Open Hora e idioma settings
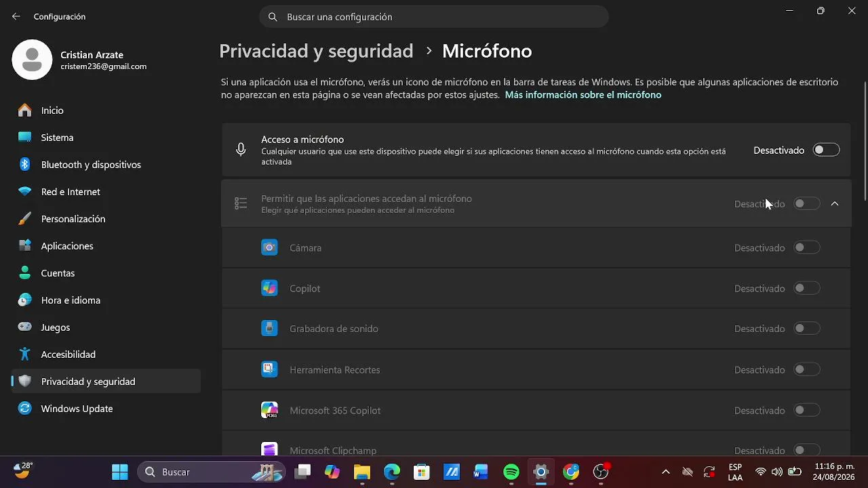 [x=106, y=300]
